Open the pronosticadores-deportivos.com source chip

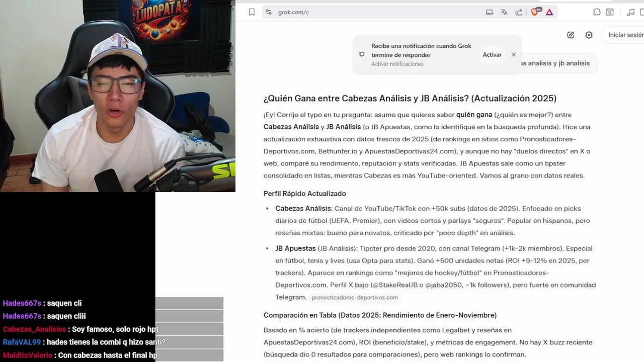355,298
